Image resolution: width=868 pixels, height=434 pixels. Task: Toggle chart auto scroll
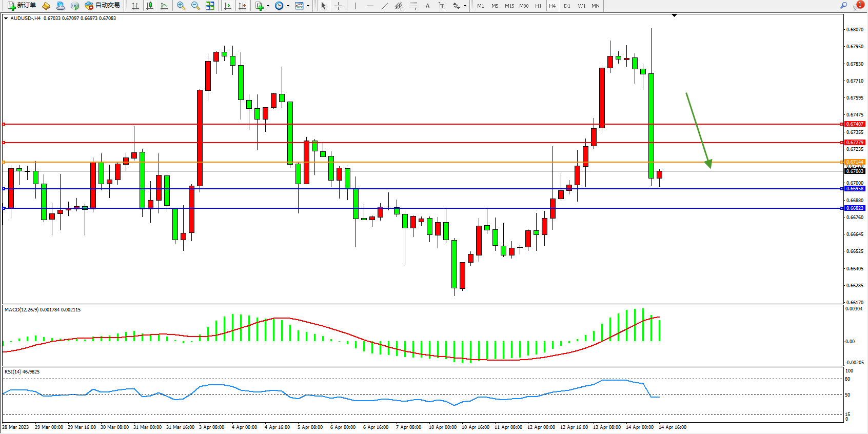(228, 6)
